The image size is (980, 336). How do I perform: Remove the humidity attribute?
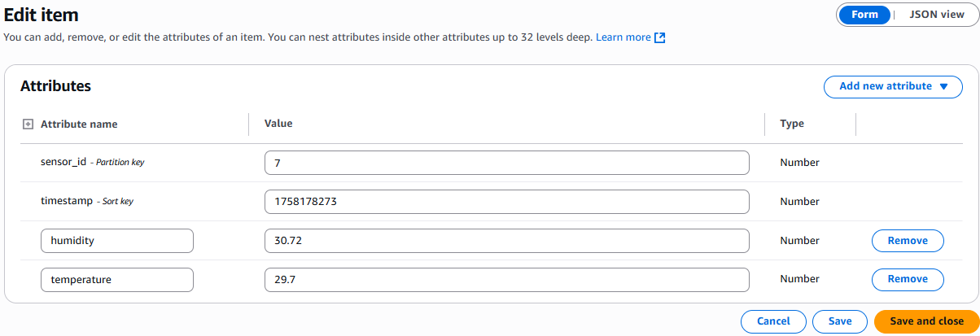pos(908,241)
